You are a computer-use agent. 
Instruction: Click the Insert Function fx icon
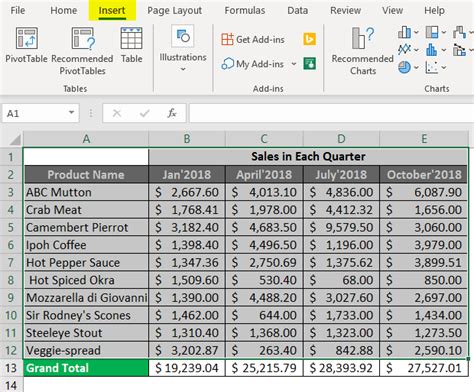pyautogui.click(x=171, y=113)
